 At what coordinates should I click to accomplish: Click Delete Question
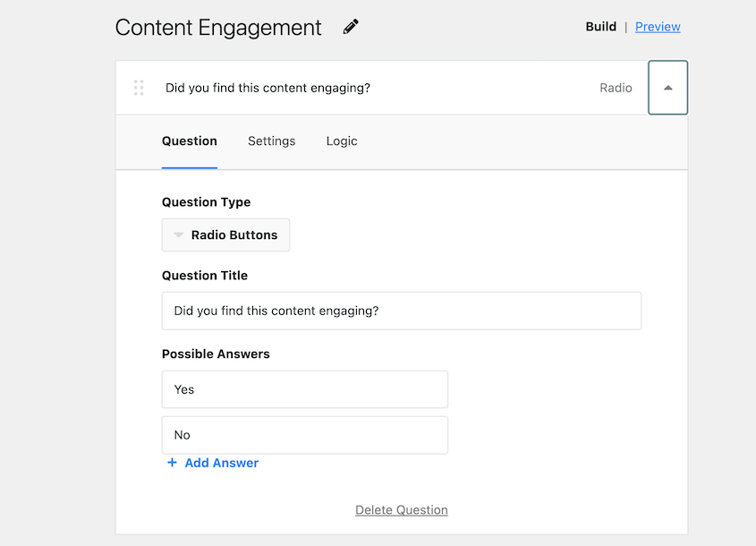point(401,509)
